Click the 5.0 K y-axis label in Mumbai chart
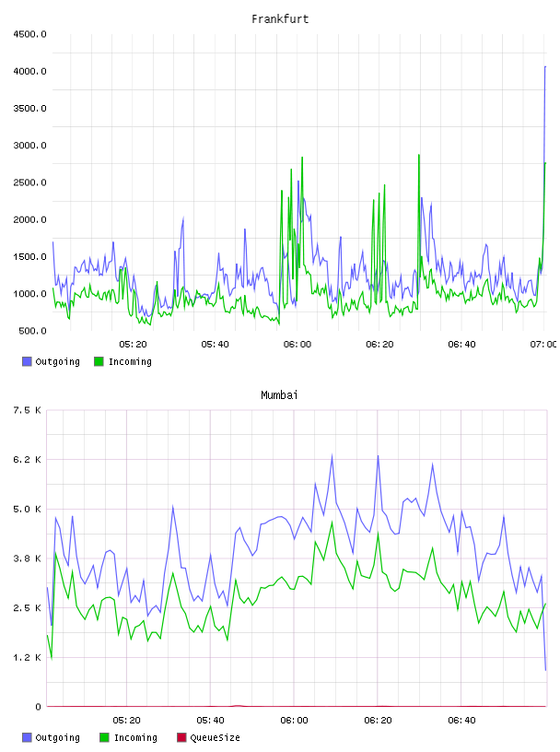Viewport: 560px width, 752px height. coord(27,510)
